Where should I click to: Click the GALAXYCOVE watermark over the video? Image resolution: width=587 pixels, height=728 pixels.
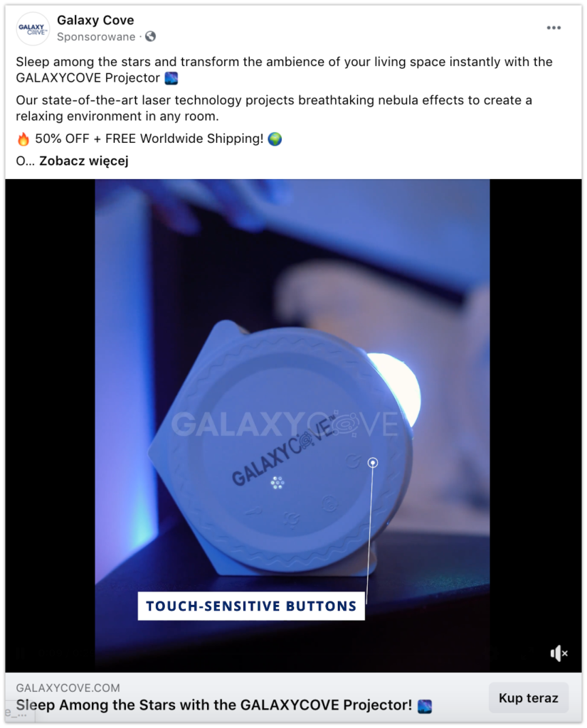tap(285, 424)
